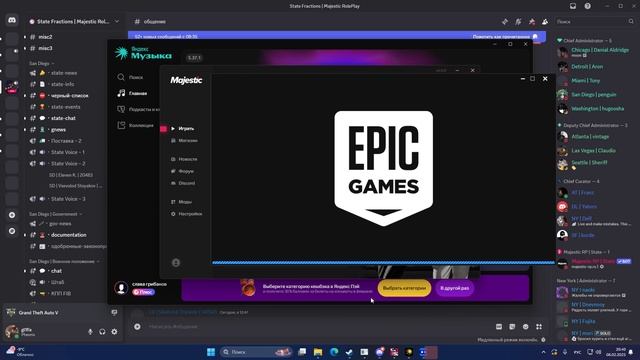
Task: Join the State Voice - 2 channel
Action: [x=68, y=164]
